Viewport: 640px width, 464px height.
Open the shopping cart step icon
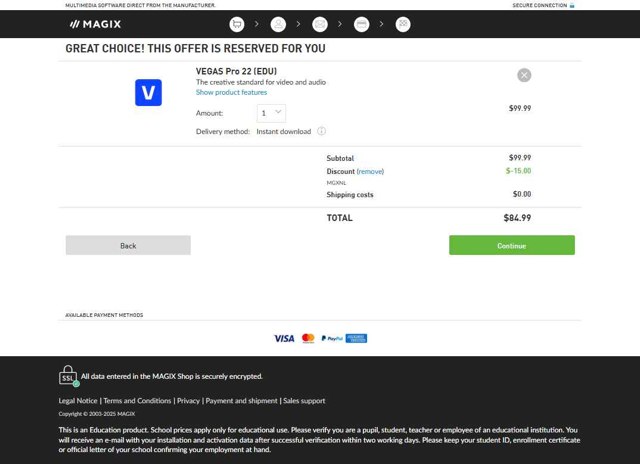pos(237,24)
